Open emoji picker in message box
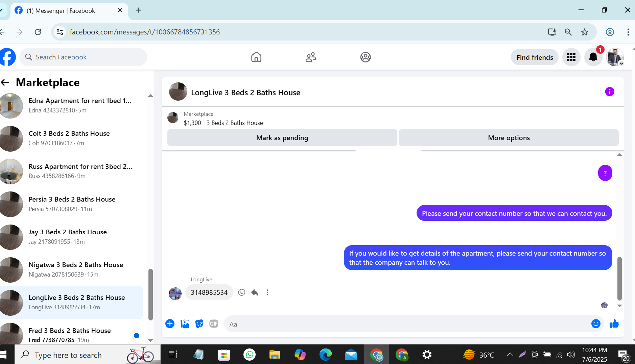Image resolution: width=635 pixels, height=364 pixels. point(596,324)
